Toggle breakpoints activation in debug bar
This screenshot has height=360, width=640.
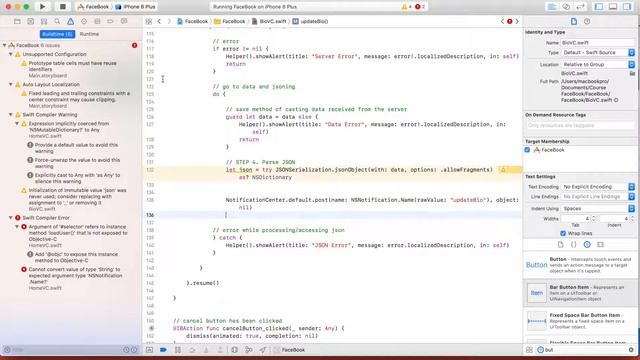tap(163, 350)
